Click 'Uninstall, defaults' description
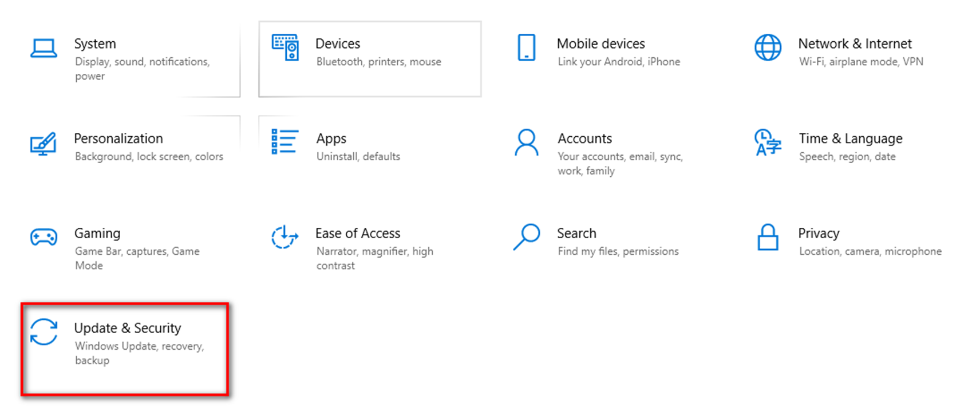The image size is (980, 415). (x=358, y=156)
